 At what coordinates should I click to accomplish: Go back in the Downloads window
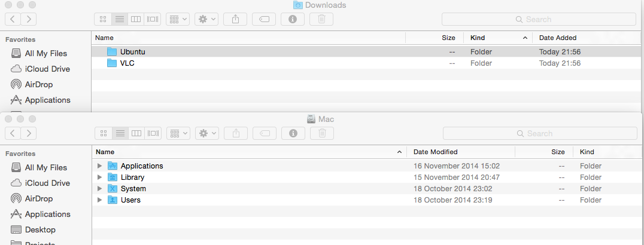point(13,19)
